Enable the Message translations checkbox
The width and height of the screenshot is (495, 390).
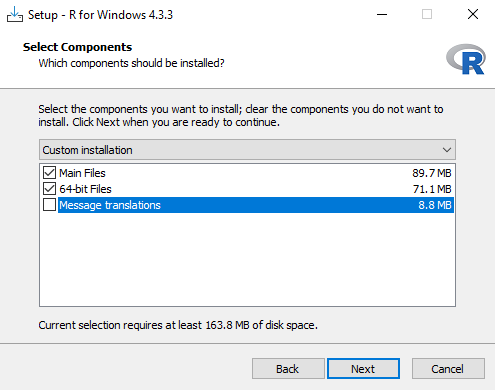(x=49, y=205)
